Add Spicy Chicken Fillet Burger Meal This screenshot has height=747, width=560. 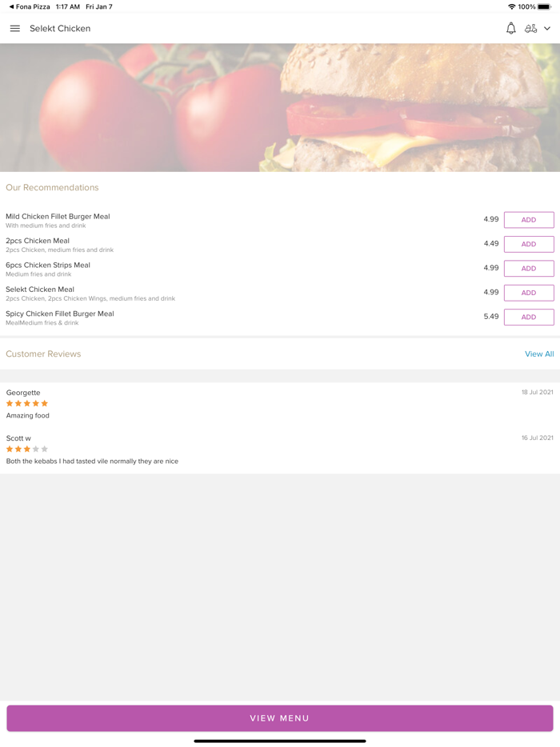[529, 318]
